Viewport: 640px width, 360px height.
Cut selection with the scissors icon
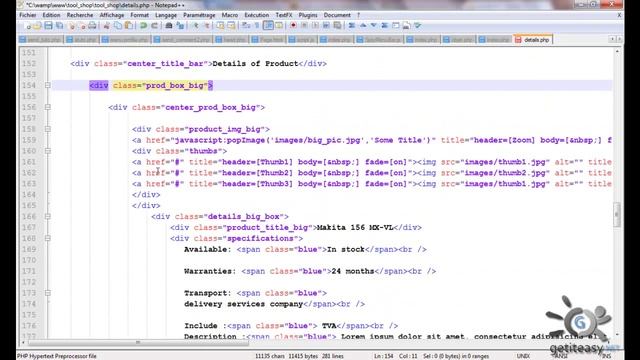(x=107, y=26)
